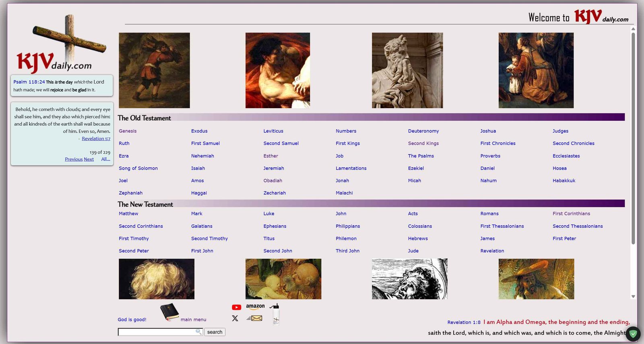Open the Second Thessalonians link

578,227
